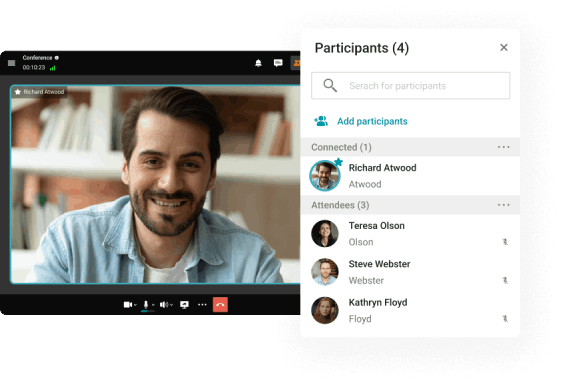
Task: Toggle the speaker sound
Action: pos(164,305)
